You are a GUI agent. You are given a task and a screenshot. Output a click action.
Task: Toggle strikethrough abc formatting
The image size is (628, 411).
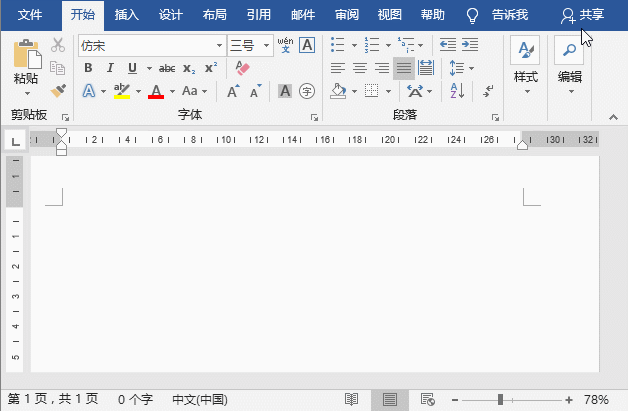pos(167,68)
